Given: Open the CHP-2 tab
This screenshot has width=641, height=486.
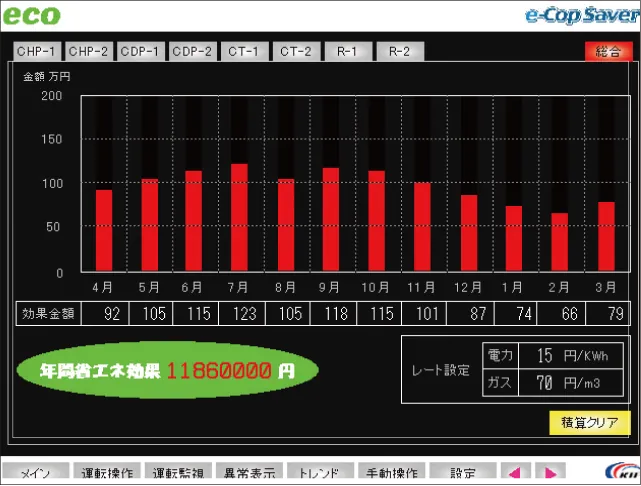Looking at the screenshot, I should click(x=88, y=52).
